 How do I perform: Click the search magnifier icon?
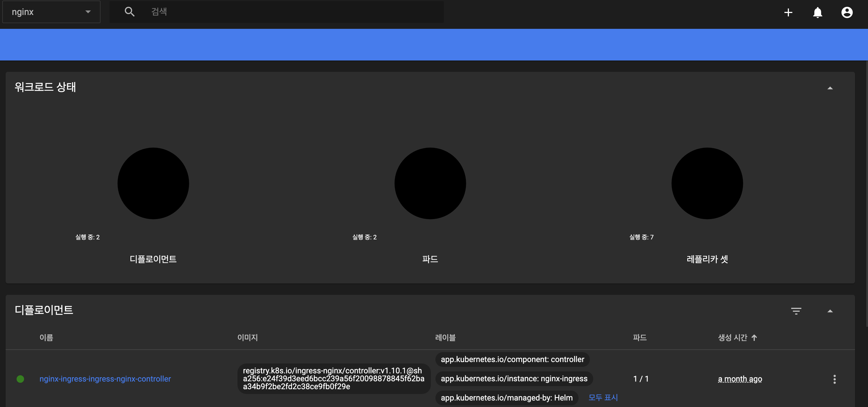129,12
